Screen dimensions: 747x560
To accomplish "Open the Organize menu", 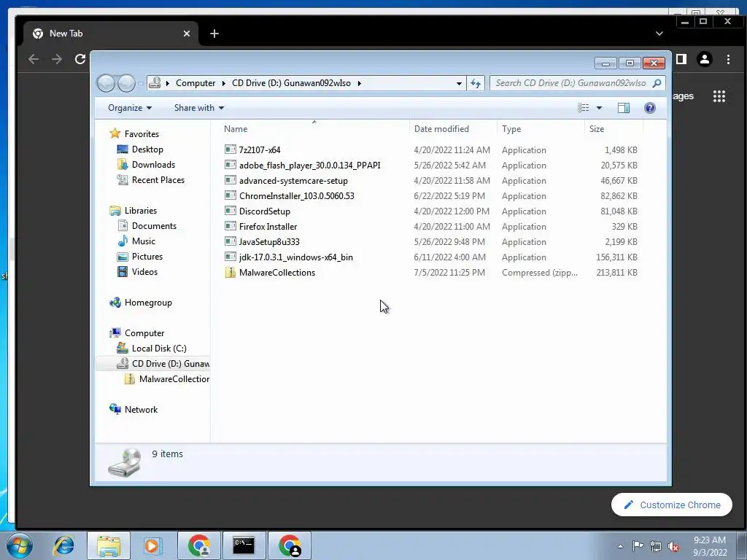I will 130,108.
